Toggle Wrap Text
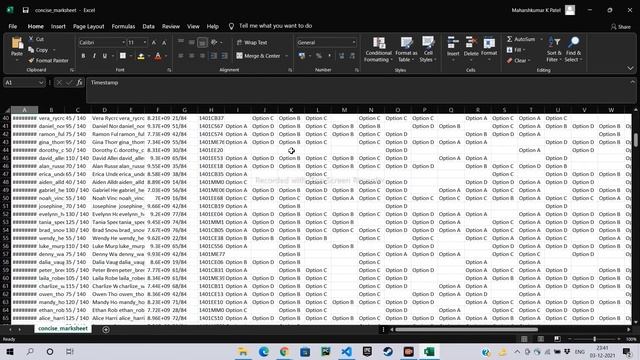The height and width of the screenshot is (360, 640). click(252, 42)
